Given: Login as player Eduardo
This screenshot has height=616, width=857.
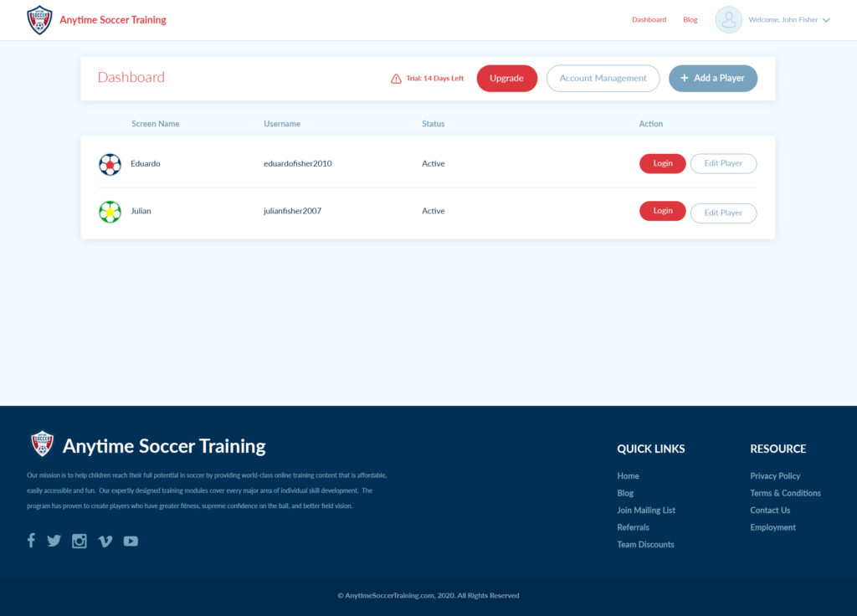Looking at the screenshot, I should click(662, 164).
